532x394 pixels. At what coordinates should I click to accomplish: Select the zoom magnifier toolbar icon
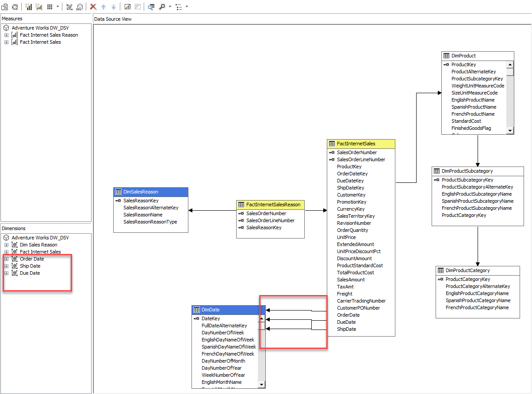pyautogui.click(x=162, y=7)
